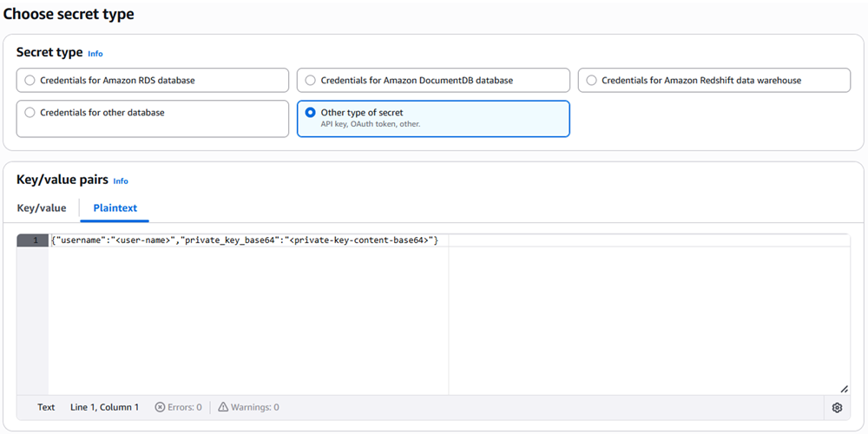
Task: Click the Errors: 0 status indicator
Action: [x=178, y=407]
